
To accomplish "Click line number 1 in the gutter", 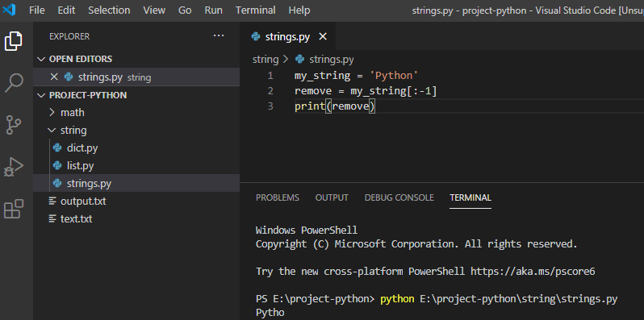I will tap(270, 76).
